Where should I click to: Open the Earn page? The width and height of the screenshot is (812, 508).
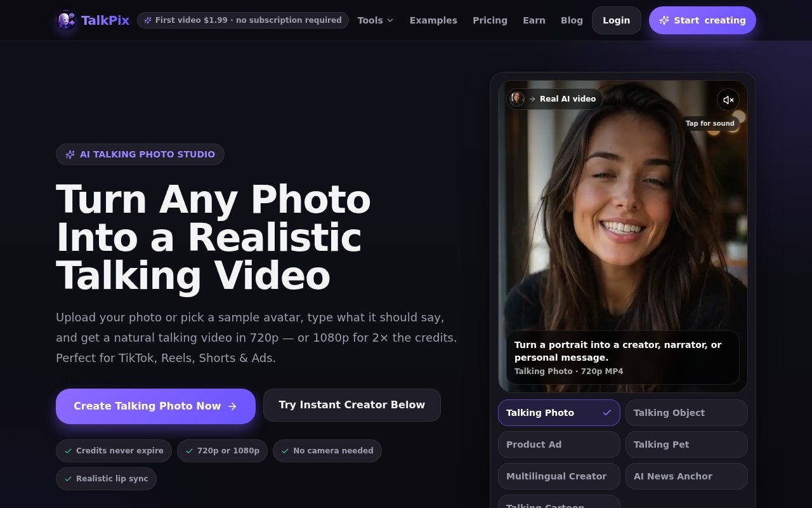click(x=534, y=20)
